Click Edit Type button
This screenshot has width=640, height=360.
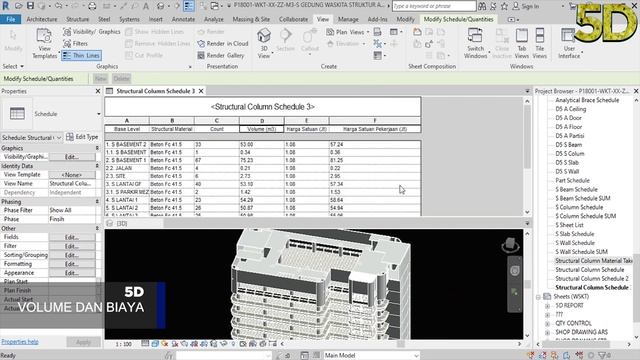pos(82,137)
